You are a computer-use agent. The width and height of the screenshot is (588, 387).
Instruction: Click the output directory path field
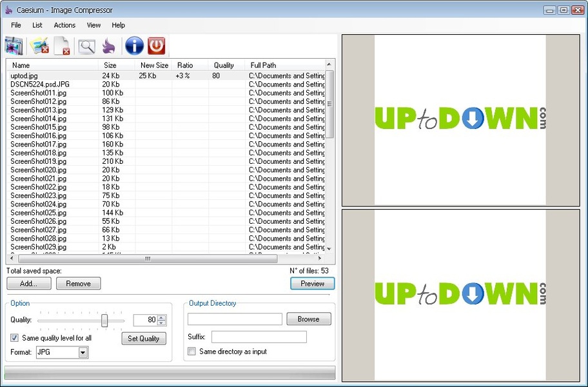point(235,319)
